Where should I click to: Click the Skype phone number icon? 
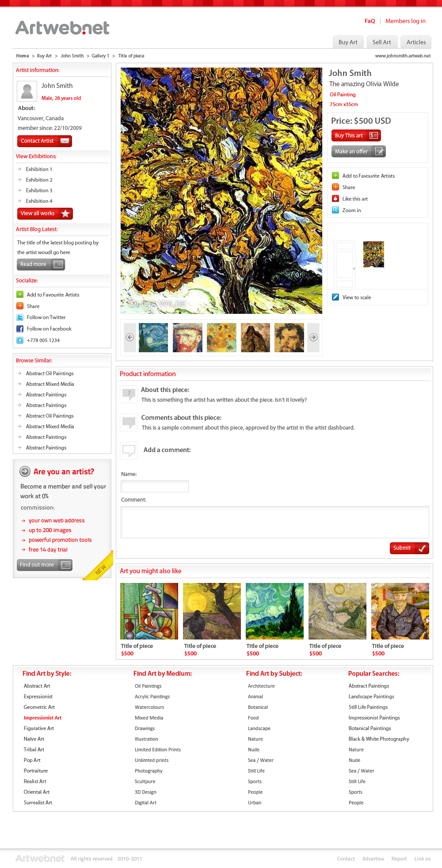(x=20, y=340)
